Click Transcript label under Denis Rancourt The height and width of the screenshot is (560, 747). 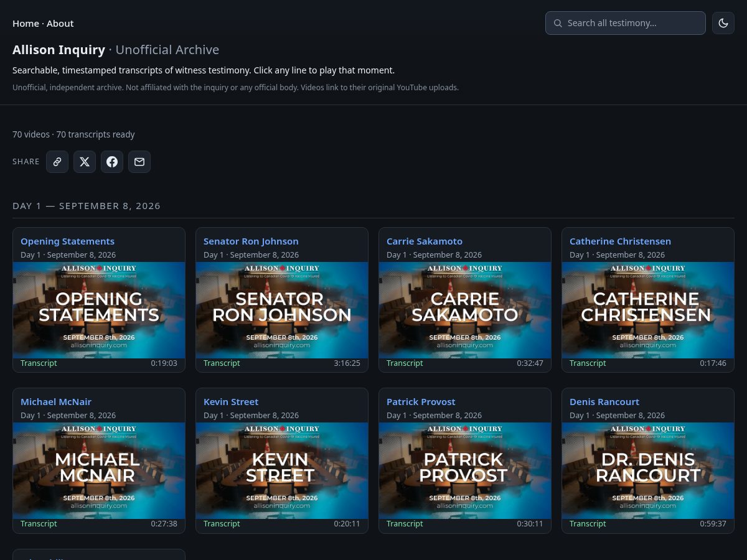click(588, 524)
